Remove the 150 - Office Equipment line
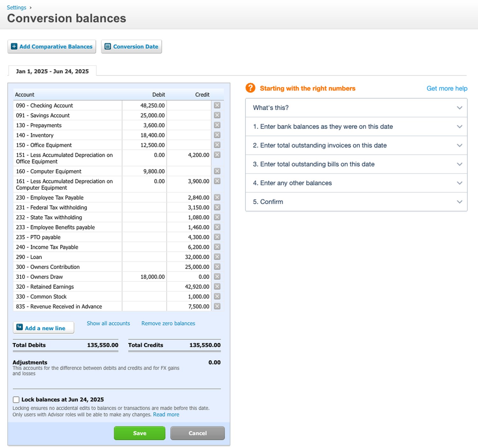This screenshot has height=448, width=478. 217,145
